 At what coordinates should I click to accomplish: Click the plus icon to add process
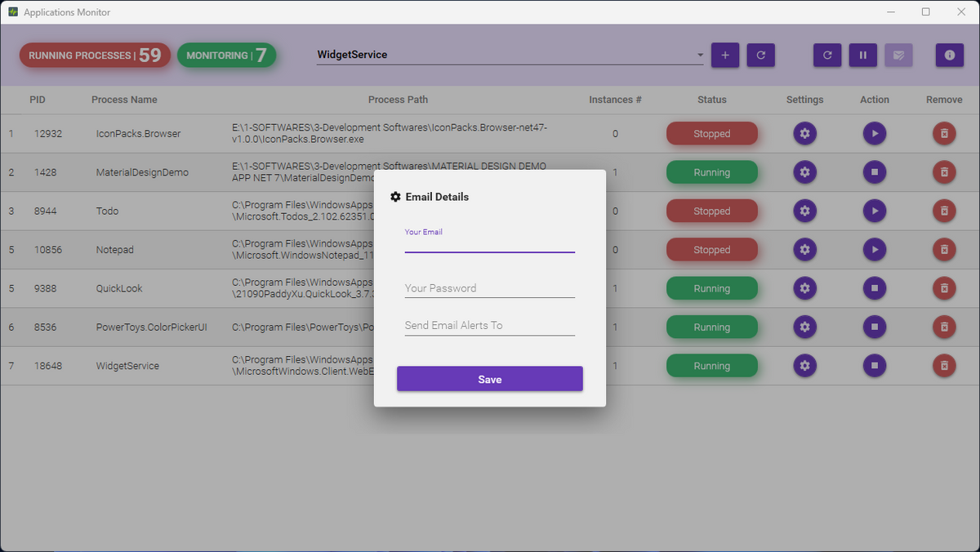point(725,56)
